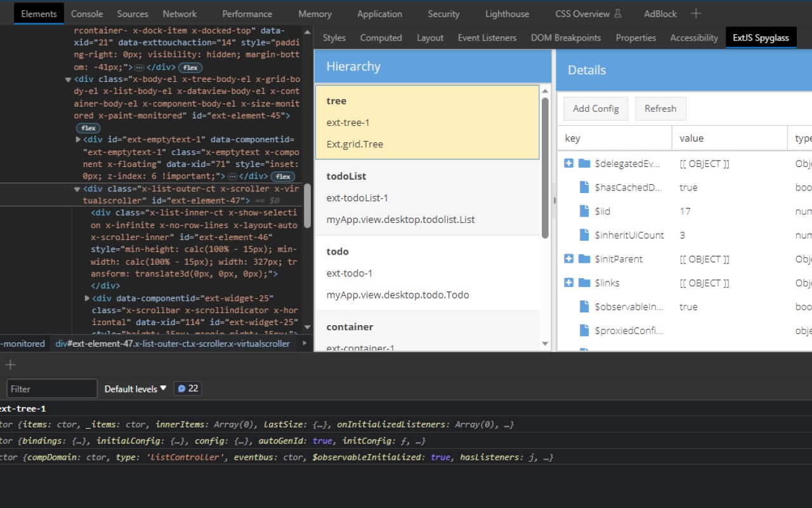This screenshot has height=508, width=812.
Task: Open the Accessibility pane
Action: pos(694,37)
